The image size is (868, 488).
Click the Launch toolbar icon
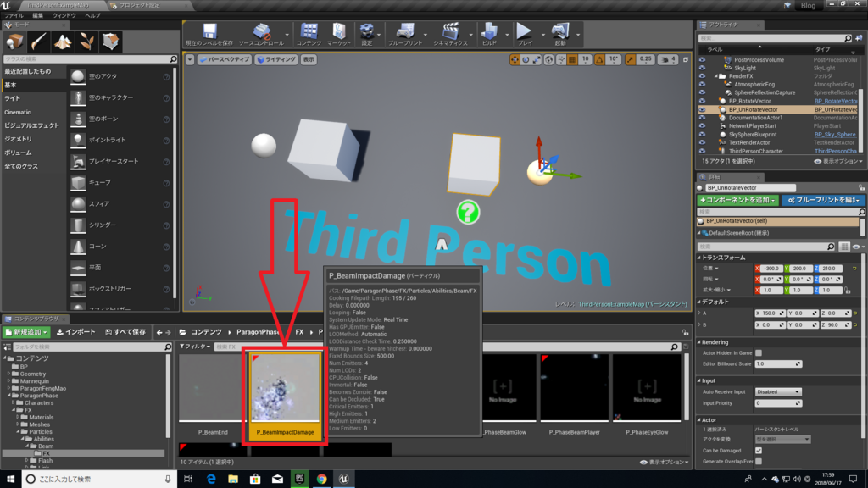pos(560,34)
